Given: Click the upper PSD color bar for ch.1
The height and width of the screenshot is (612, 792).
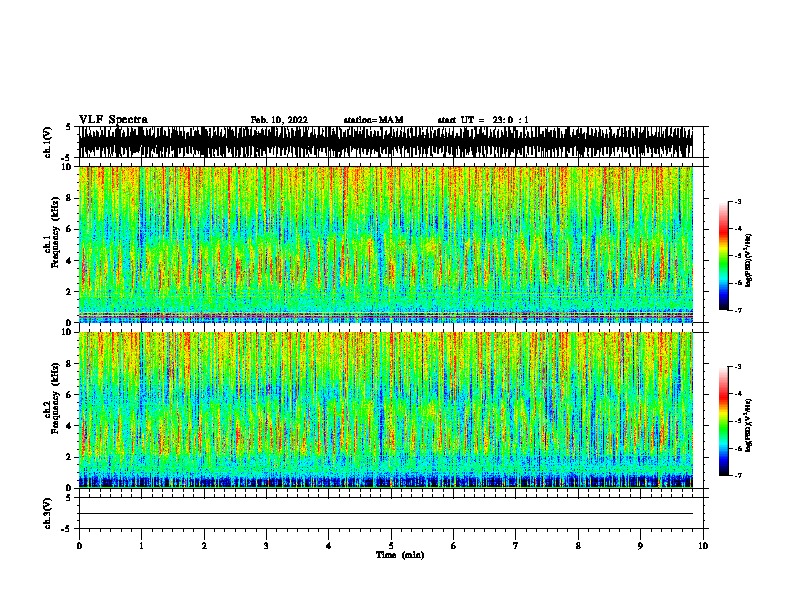Looking at the screenshot, I should point(724,256).
